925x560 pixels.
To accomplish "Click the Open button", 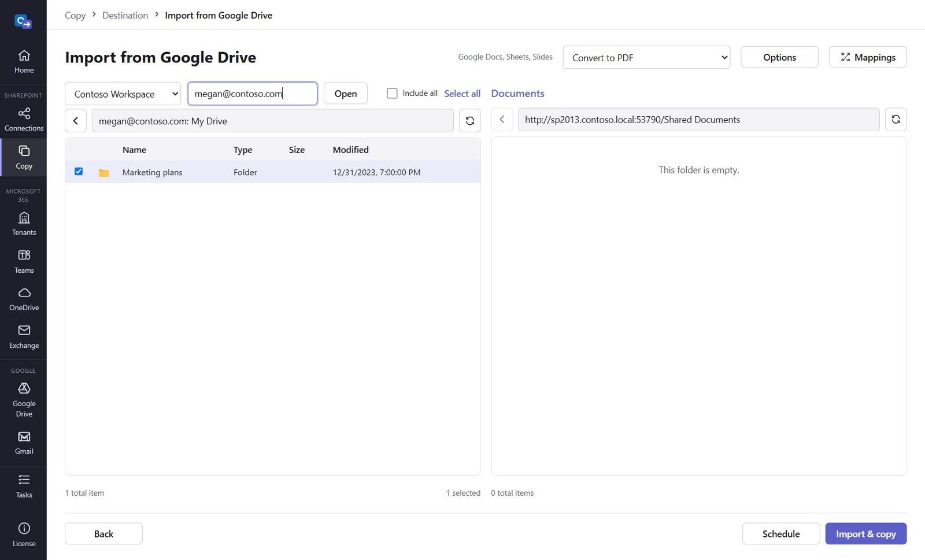I will coord(346,94).
